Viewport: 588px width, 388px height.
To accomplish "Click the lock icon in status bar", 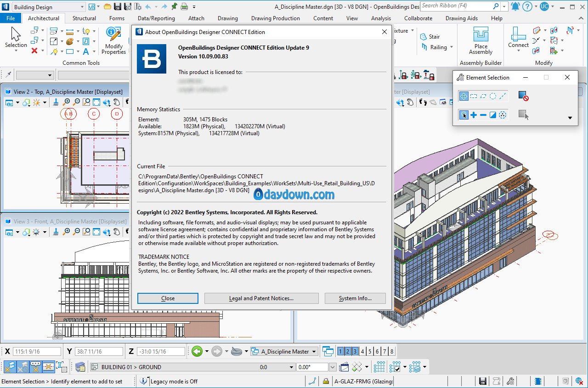I will (326, 381).
